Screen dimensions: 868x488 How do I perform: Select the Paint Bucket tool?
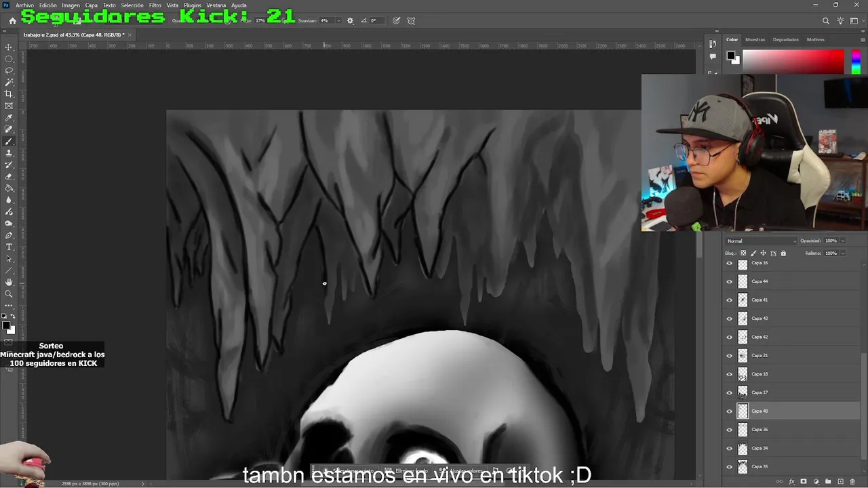(x=9, y=188)
